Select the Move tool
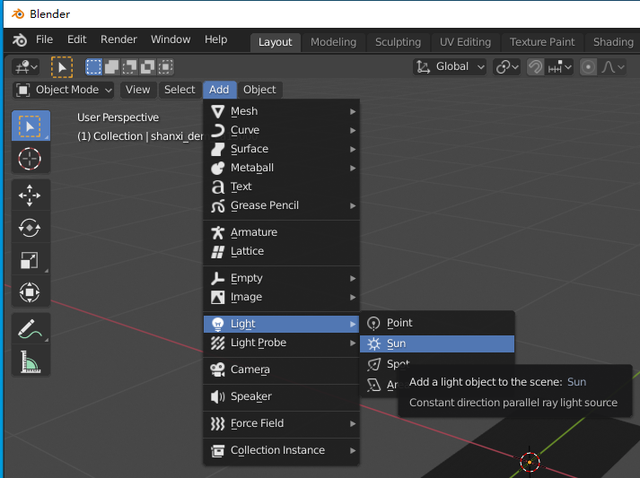The image size is (640, 478). [31, 195]
